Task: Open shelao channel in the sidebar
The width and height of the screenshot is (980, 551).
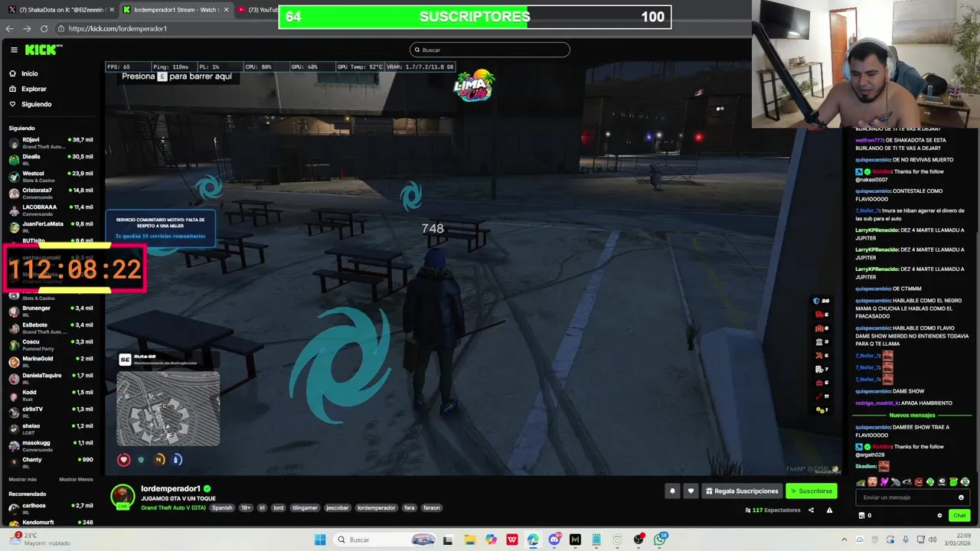Action: click(x=51, y=429)
